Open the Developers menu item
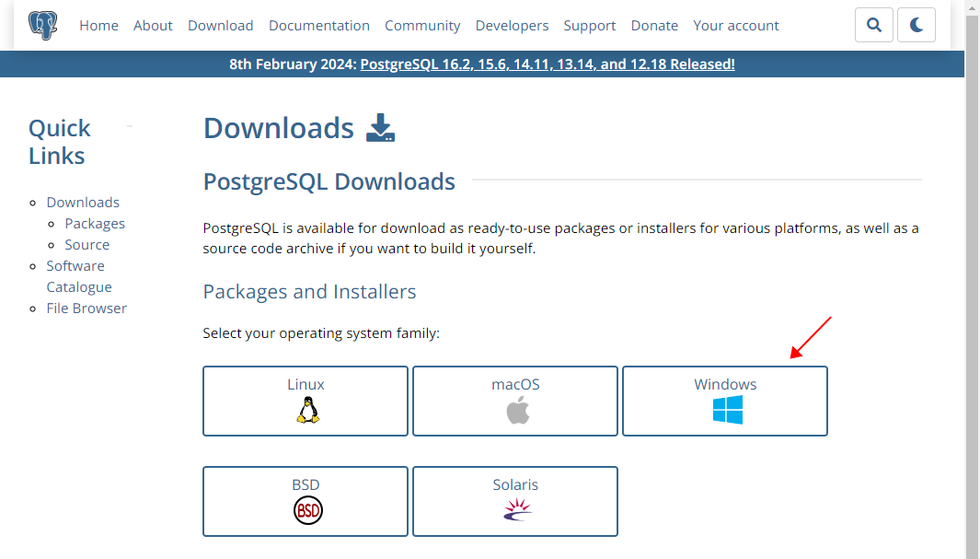The image size is (980, 559). (512, 26)
